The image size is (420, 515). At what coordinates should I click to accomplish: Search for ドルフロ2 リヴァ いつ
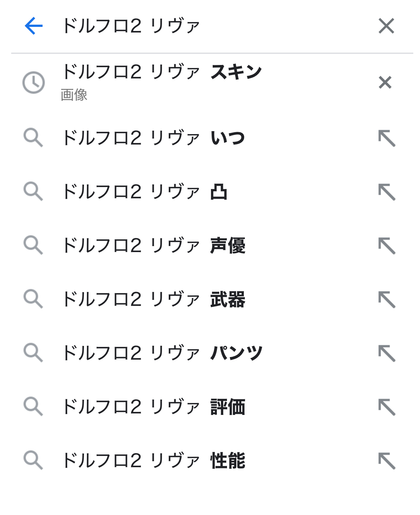click(153, 138)
